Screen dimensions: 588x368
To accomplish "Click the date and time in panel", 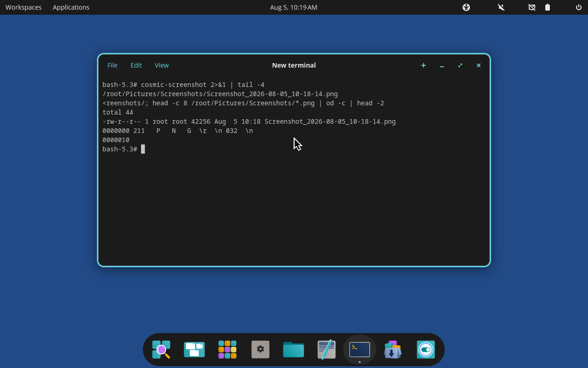I will click(x=294, y=7).
